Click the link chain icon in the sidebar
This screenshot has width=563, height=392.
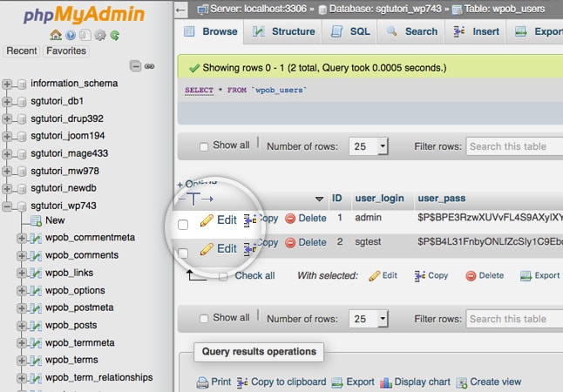click(x=149, y=66)
